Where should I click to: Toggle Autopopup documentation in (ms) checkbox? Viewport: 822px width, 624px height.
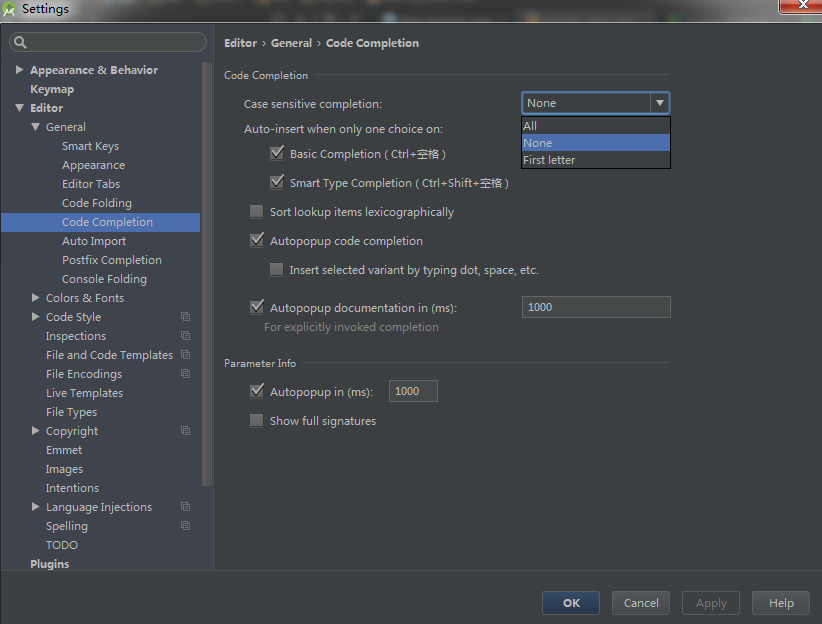point(257,307)
